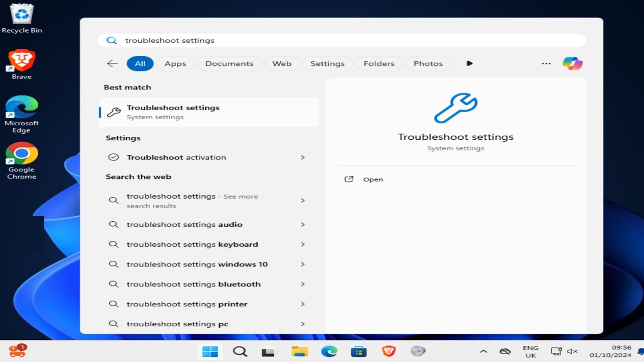This screenshot has width=644, height=362.
Task: Click the wrench icon beside the best match
Action: [x=114, y=112]
